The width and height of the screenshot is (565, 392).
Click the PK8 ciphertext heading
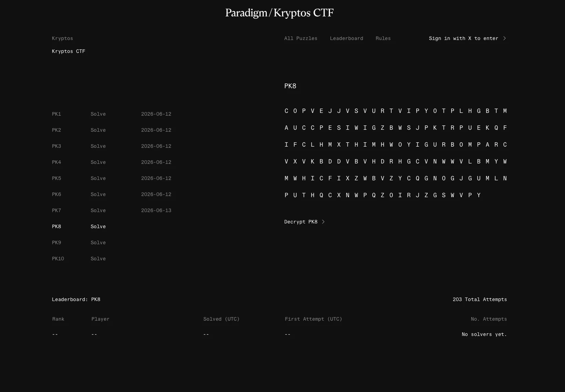(290, 86)
